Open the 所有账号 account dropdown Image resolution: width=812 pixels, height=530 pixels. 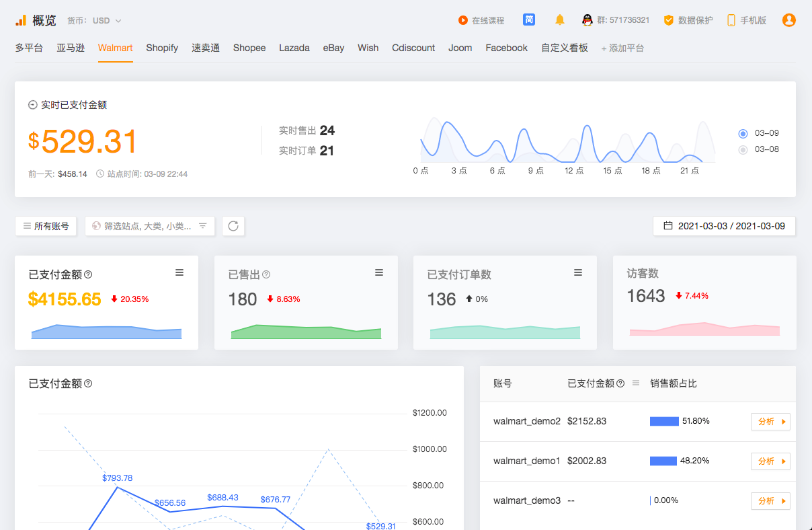point(46,226)
